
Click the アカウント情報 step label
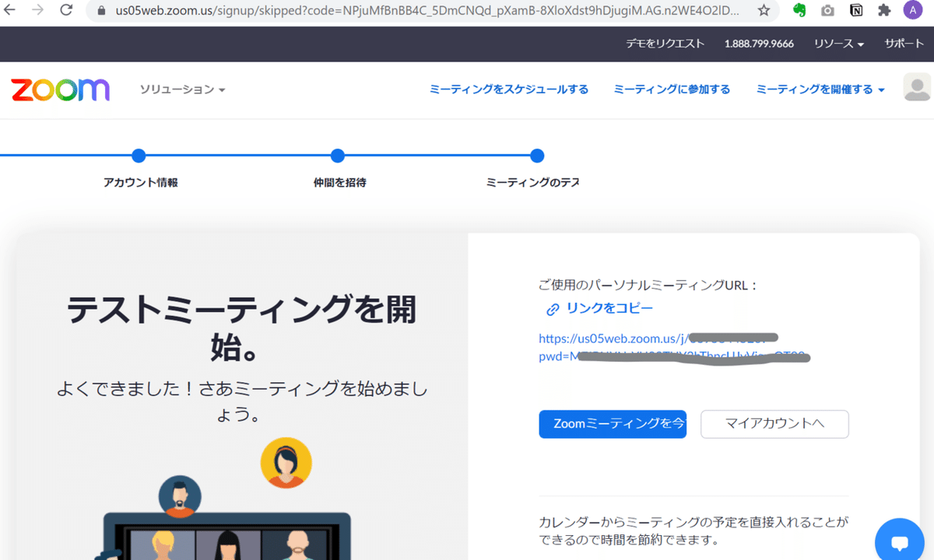point(141,183)
